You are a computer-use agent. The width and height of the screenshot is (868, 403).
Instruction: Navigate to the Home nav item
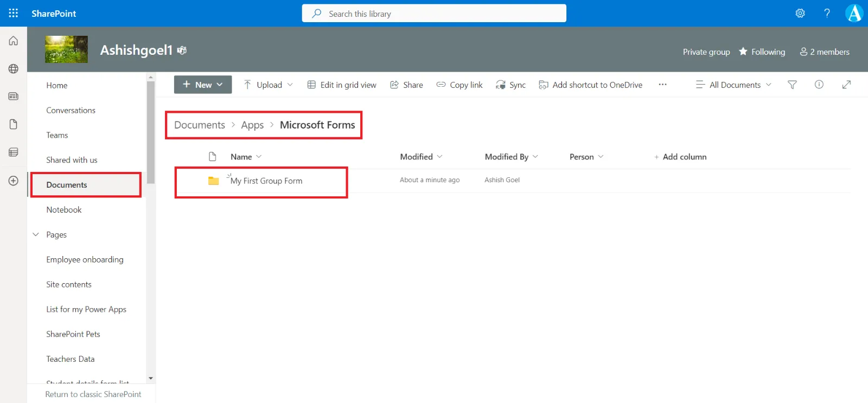(x=57, y=85)
